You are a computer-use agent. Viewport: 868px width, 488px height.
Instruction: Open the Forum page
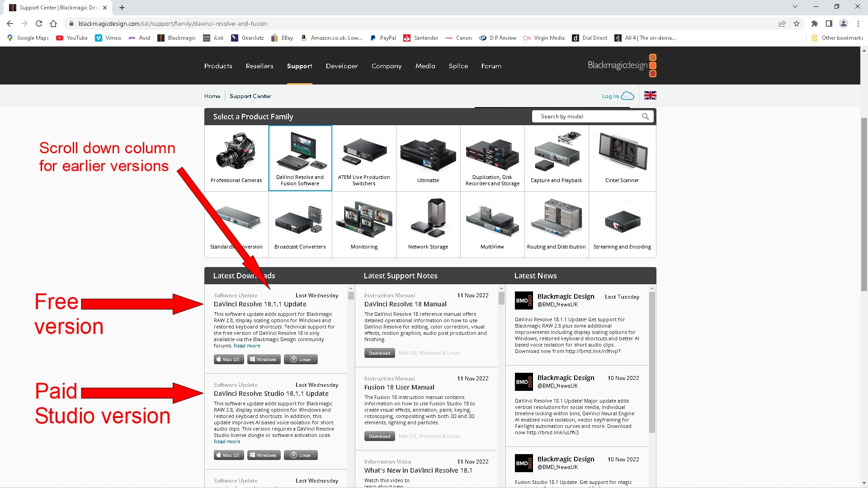click(x=491, y=66)
